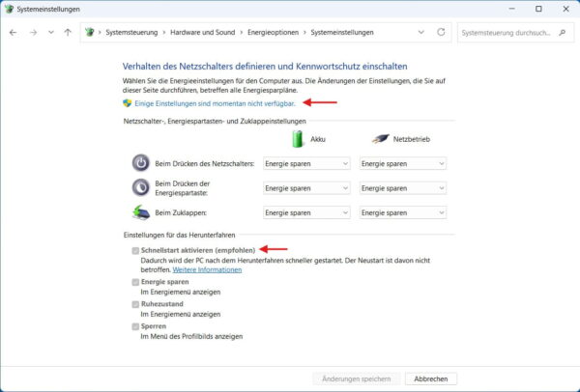This screenshot has width=580, height=392.
Task: Open Netzbetrieb dropdown for Beim Zuklappen
Action: coord(403,212)
